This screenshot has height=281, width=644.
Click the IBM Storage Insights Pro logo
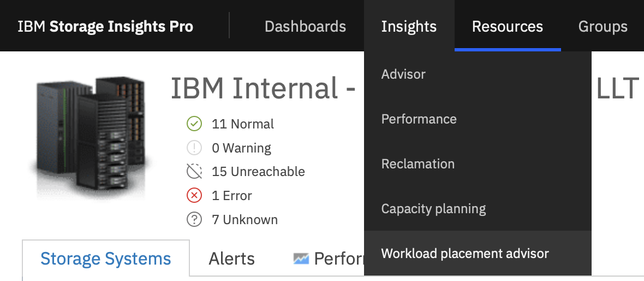point(105,26)
